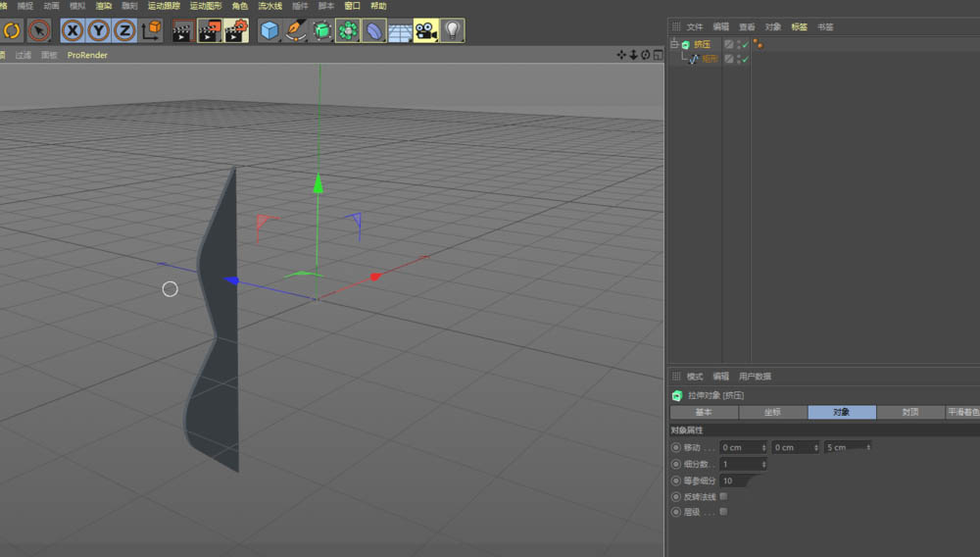Click the Floor grid environment icon
Image resolution: width=980 pixels, height=557 pixels.
400,31
